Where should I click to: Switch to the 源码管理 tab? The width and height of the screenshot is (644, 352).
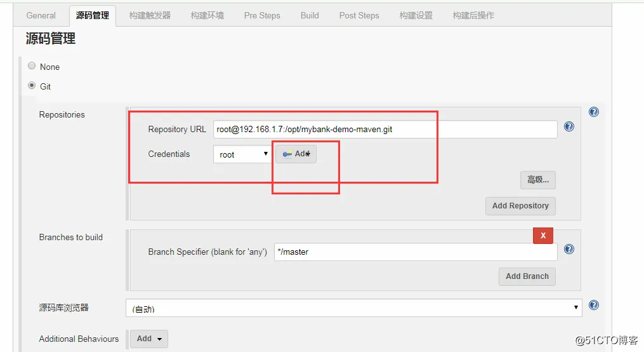(93, 16)
